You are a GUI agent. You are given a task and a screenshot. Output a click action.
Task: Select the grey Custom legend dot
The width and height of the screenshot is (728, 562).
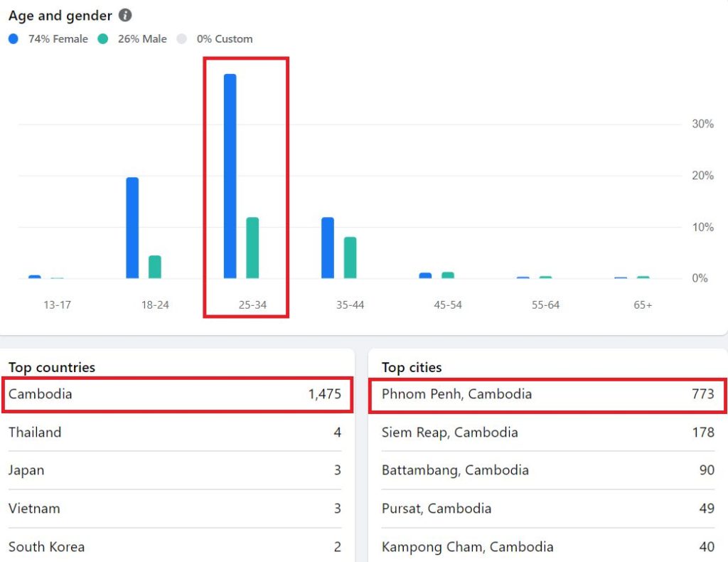[x=181, y=39]
